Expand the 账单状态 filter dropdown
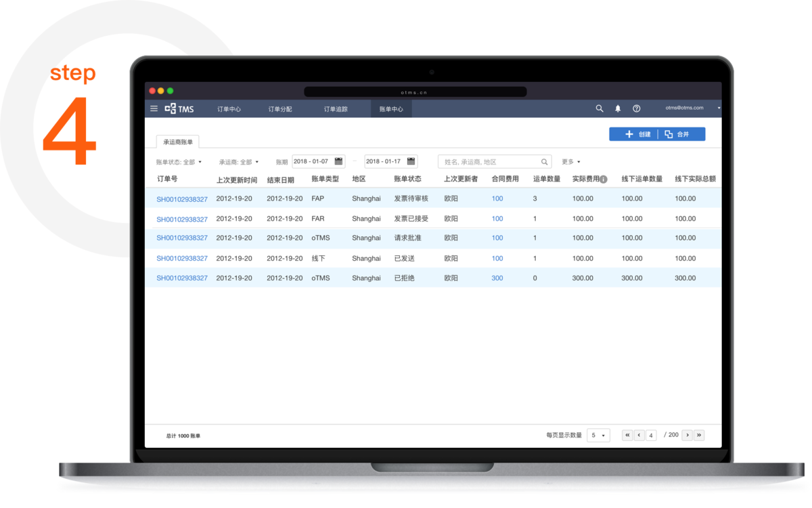 point(179,162)
